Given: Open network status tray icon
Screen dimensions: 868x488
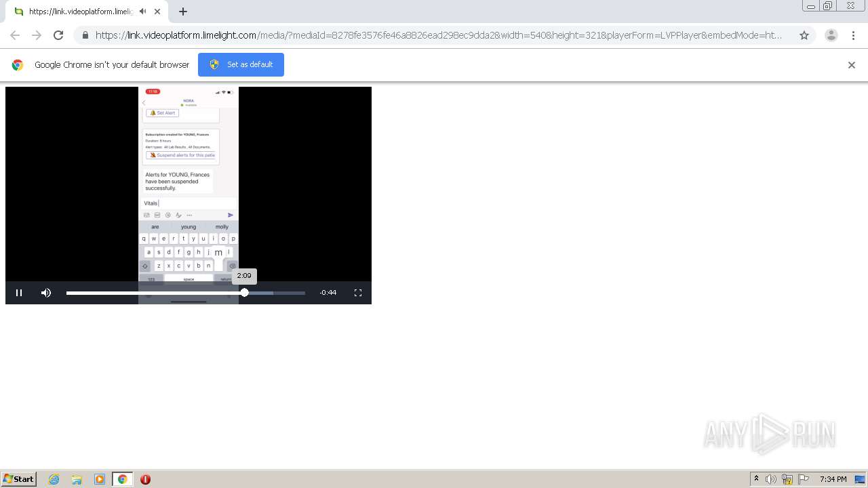Looking at the screenshot, I should coord(787,479).
